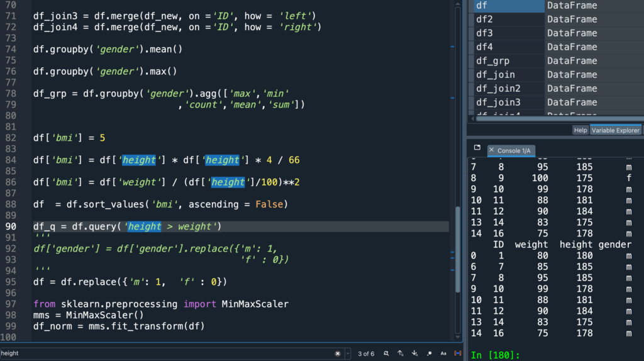Clear the 'height' search text
This screenshot has height=361, width=644.
[338, 353]
